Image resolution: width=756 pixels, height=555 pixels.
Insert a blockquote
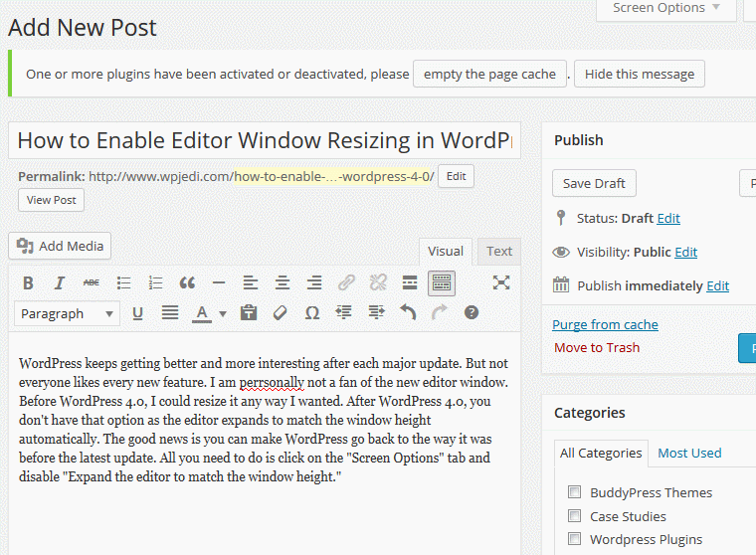pos(187,283)
